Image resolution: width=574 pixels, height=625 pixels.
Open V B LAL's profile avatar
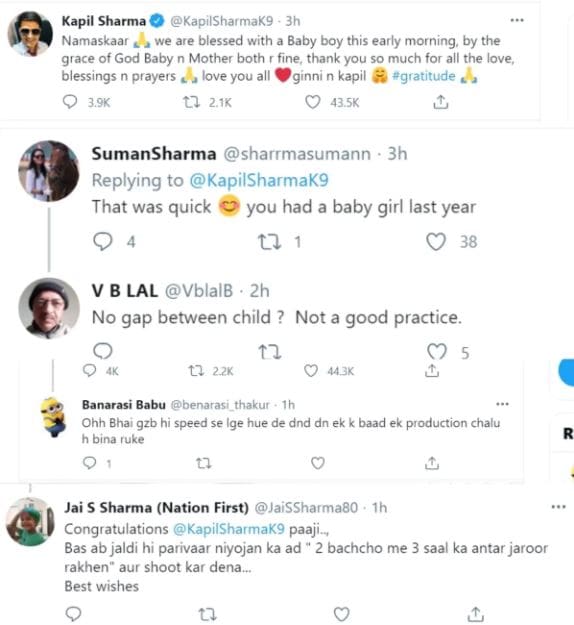[x=49, y=309]
